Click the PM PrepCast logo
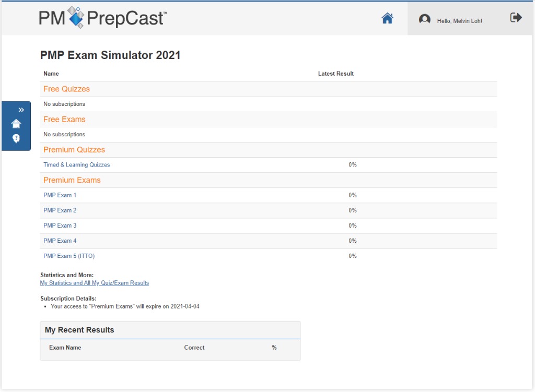This screenshot has height=392, width=535. pyautogui.click(x=103, y=18)
